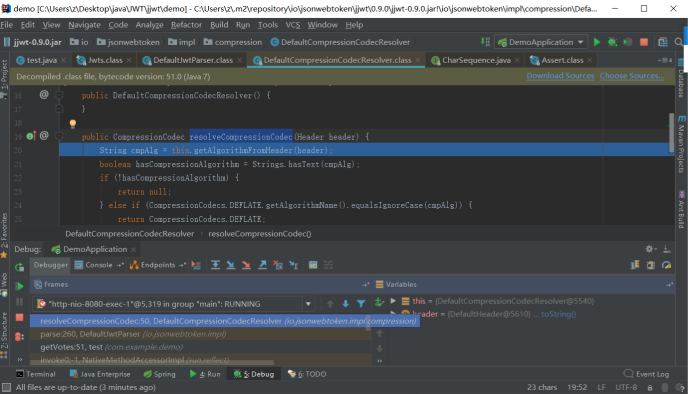This screenshot has width=688, height=394.
Task: Open the Terminal tool window
Action: pos(36,374)
